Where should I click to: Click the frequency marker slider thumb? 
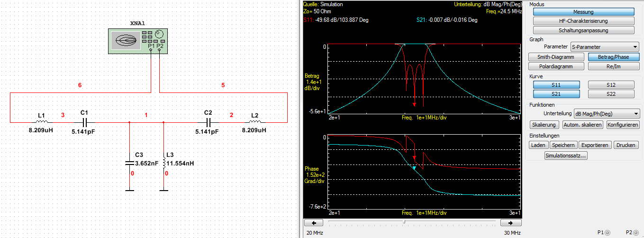click(x=404, y=221)
